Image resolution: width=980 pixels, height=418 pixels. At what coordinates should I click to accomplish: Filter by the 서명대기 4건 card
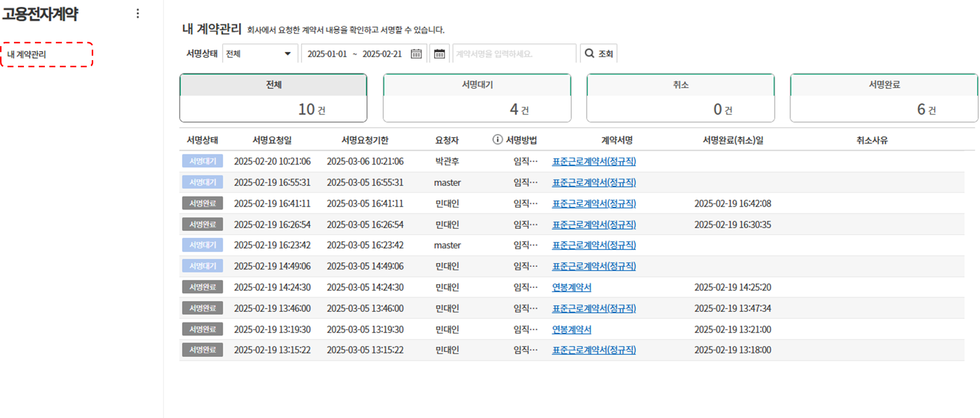coord(477,98)
